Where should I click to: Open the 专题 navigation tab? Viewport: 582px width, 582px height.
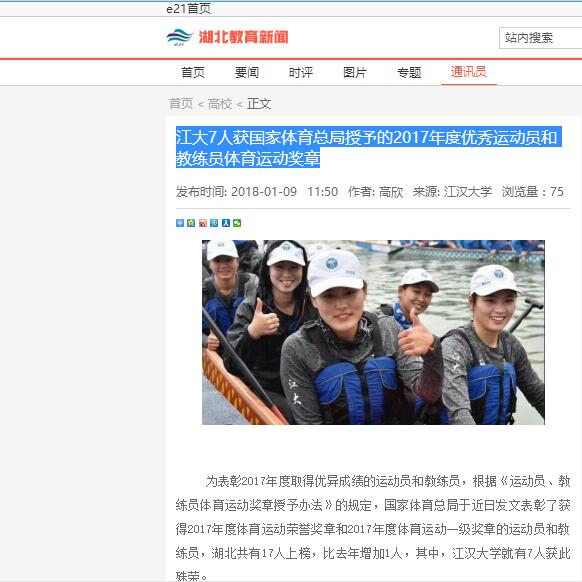[x=409, y=72]
